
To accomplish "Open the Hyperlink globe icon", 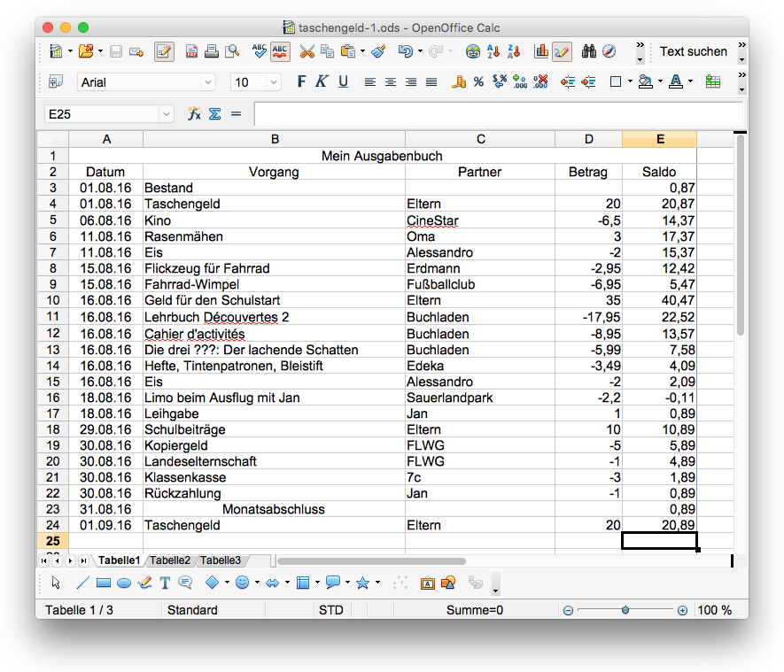I will pyautogui.click(x=472, y=51).
